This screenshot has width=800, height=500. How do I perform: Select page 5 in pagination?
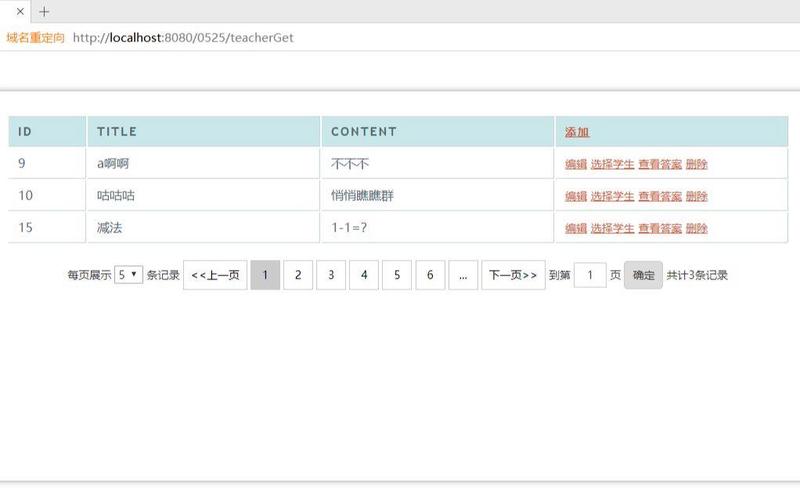(x=397, y=275)
